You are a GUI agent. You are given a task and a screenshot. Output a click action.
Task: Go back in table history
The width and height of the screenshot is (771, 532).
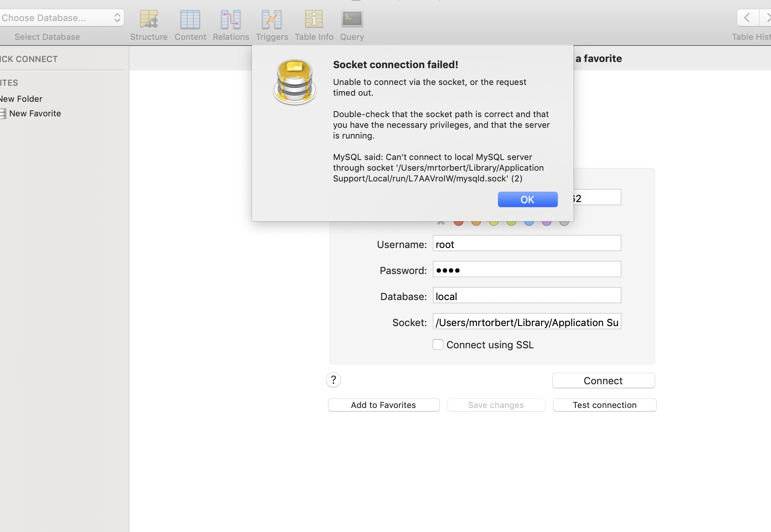[x=747, y=18]
